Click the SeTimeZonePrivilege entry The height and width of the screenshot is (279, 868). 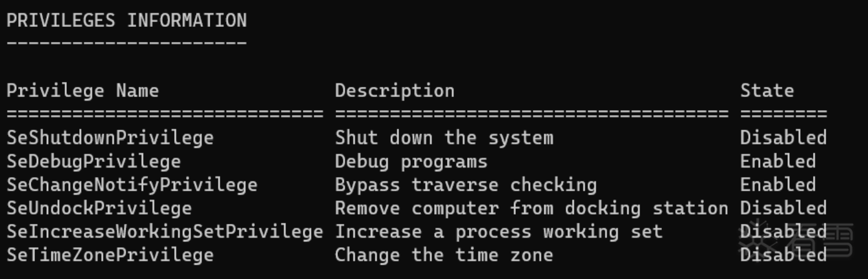click(110, 255)
